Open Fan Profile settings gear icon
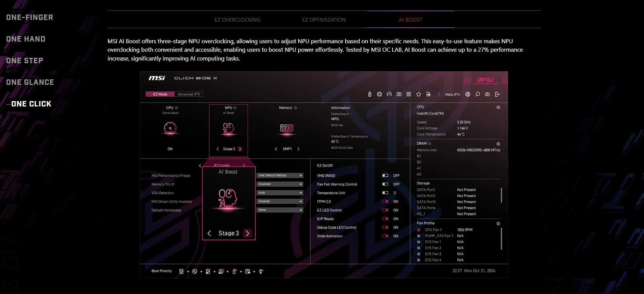644x294 pixels. 498,224
